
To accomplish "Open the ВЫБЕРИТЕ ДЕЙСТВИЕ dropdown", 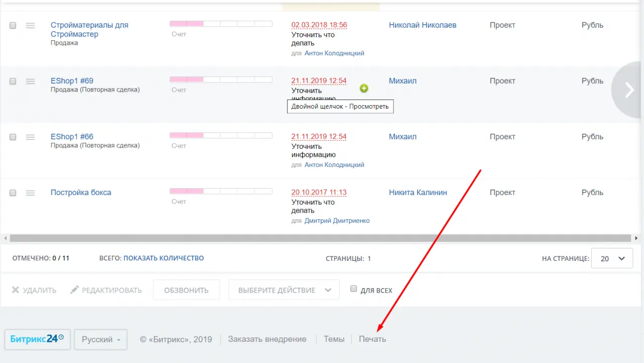I will 284,290.
